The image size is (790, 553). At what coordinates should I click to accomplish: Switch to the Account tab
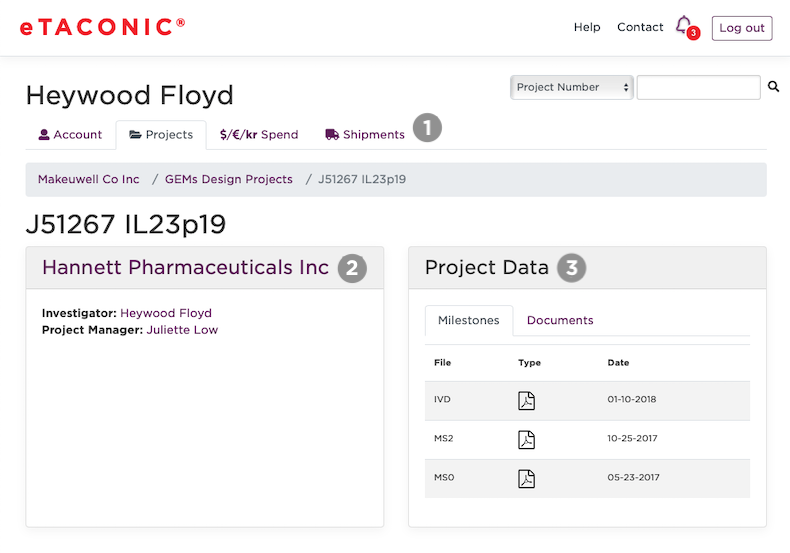click(70, 135)
